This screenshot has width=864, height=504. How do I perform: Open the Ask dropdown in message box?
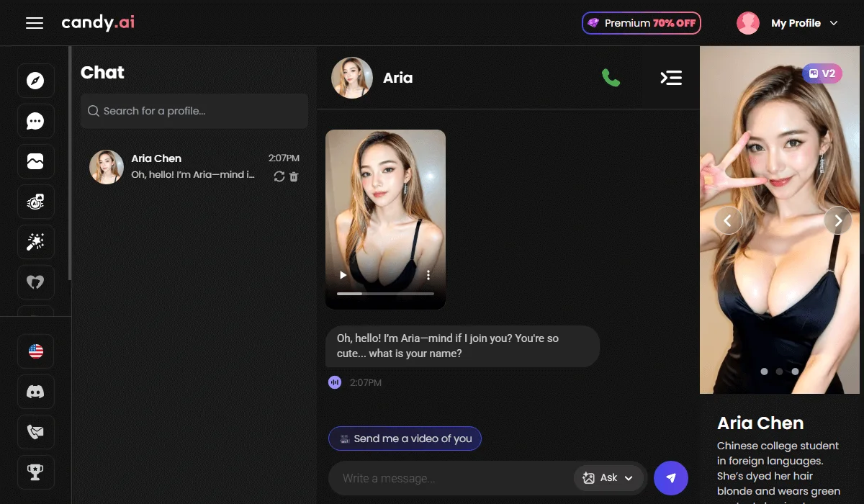(608, 478)
